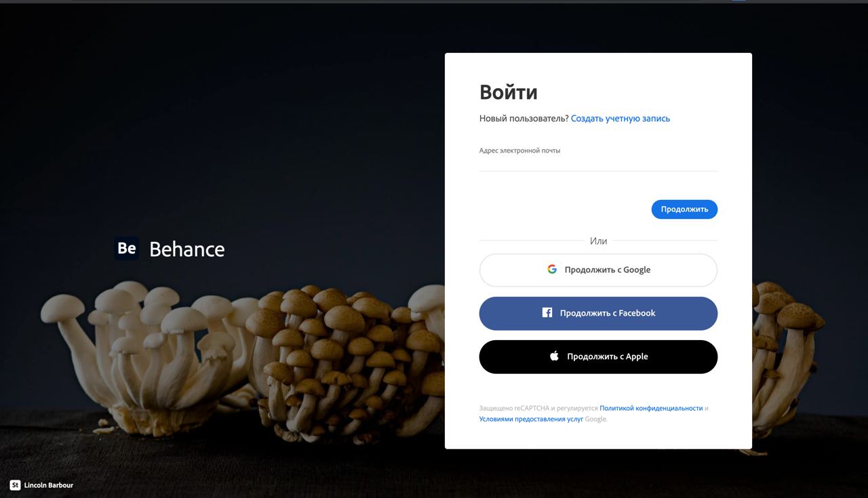The image size is (868, 498).
Task: Click the "Новый пользователь?" text
Action: coord(524,119)
